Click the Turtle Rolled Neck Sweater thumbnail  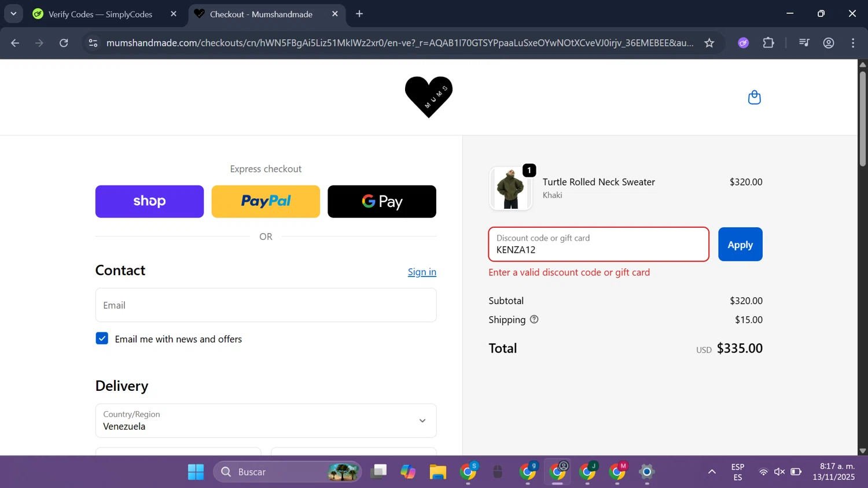(510, 188)
